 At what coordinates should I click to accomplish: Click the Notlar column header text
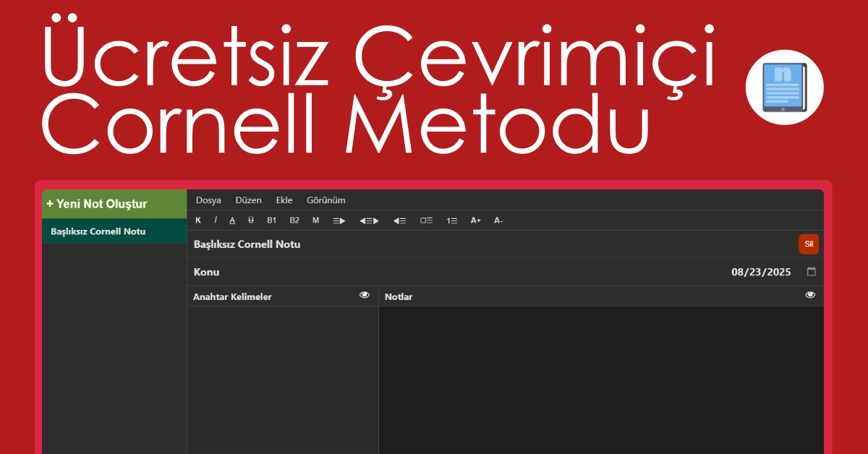399,296
